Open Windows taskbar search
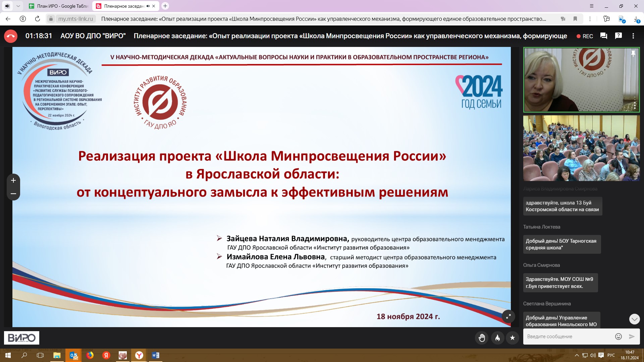This screenshot has width=644, height=362. click(24, 355)
